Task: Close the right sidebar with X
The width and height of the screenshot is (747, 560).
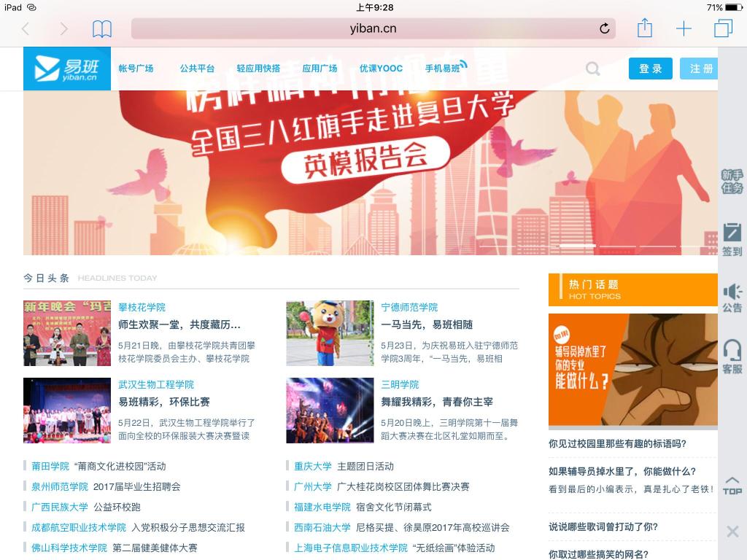Action: point(732,532)
